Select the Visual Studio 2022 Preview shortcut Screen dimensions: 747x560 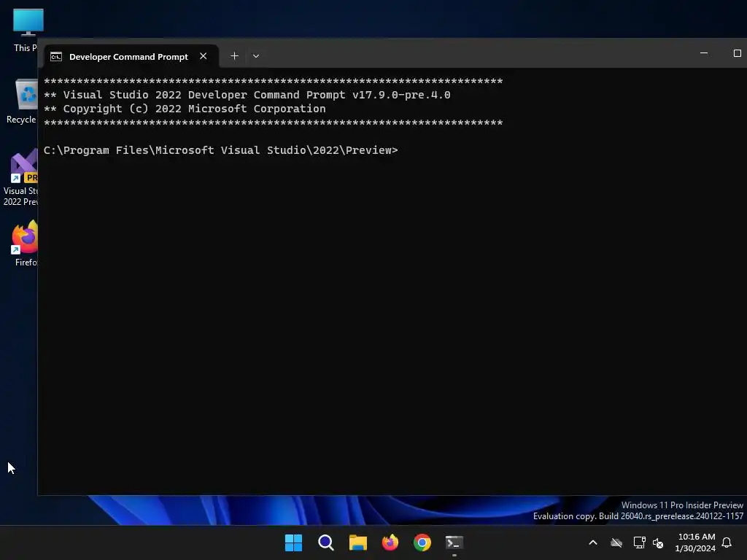pos(21,177)
